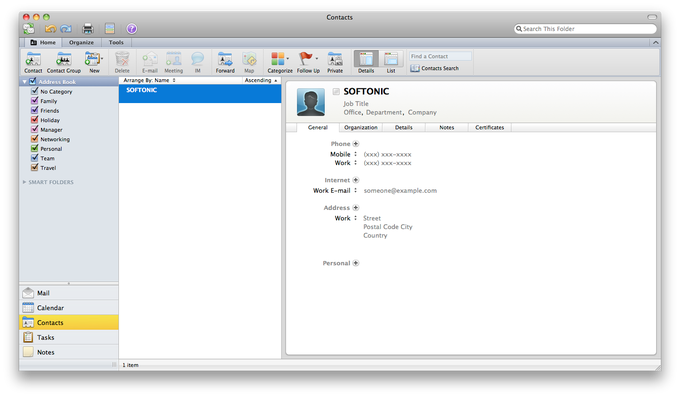Collapse the Address Book tree

25,82
